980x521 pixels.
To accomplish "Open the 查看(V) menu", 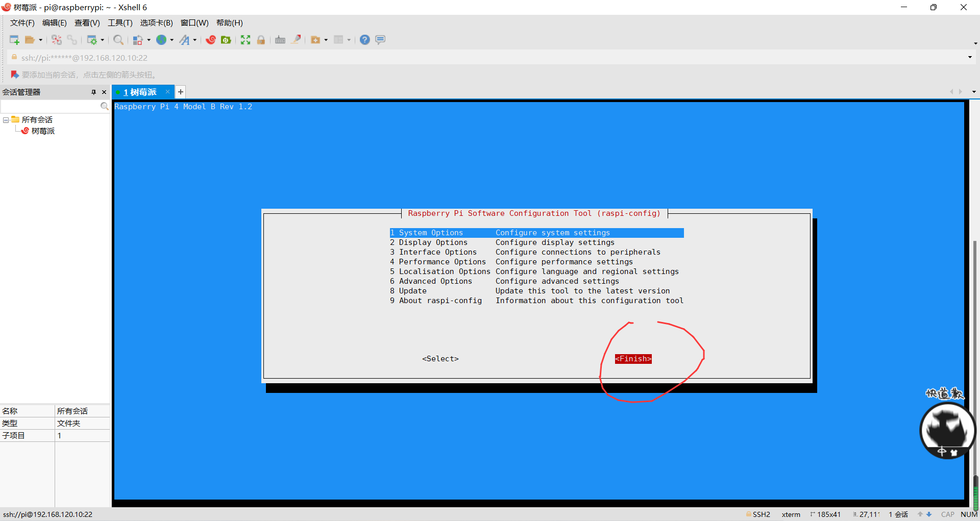I will click(87, 23).
